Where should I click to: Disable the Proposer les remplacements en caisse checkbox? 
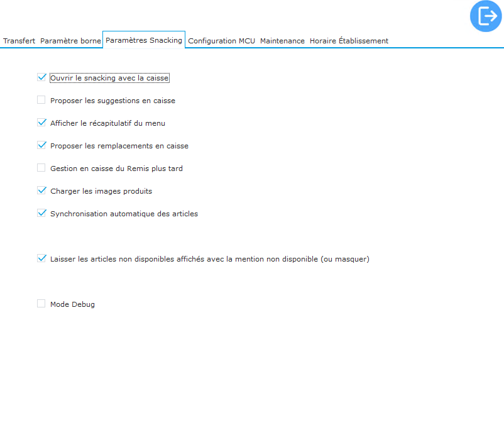click(41, 145)
